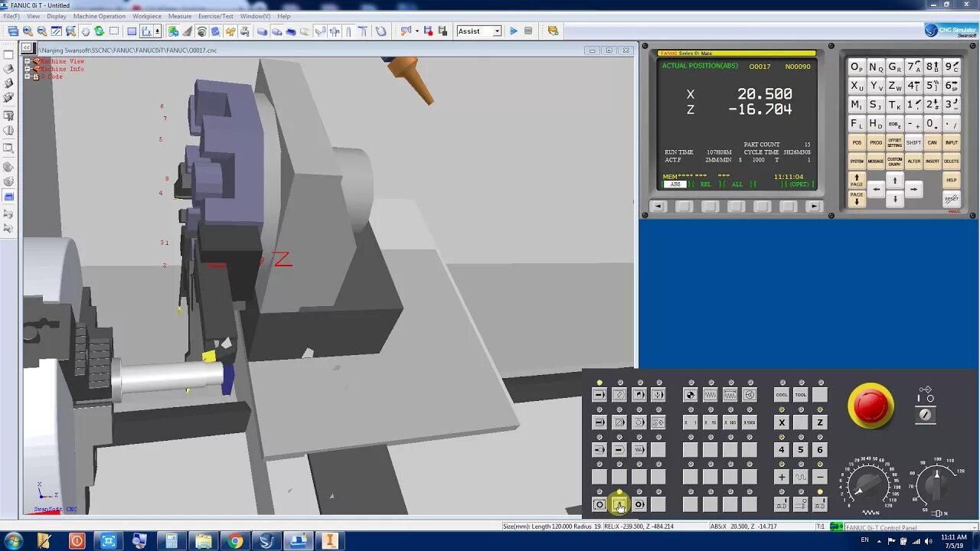Expand the Machine Info tree node
Viewport: 980px width, 551px height.
click(x=28, y=69)
